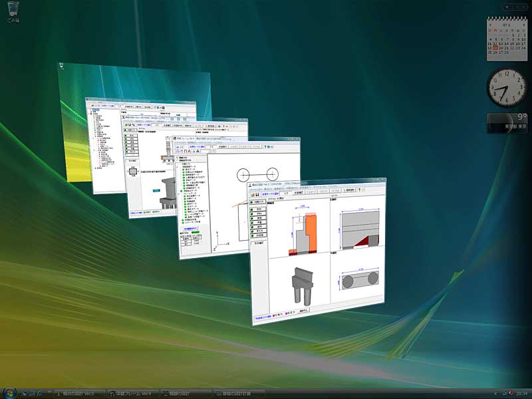Click the open-folder icon in front window toolbar

[253, 194]
